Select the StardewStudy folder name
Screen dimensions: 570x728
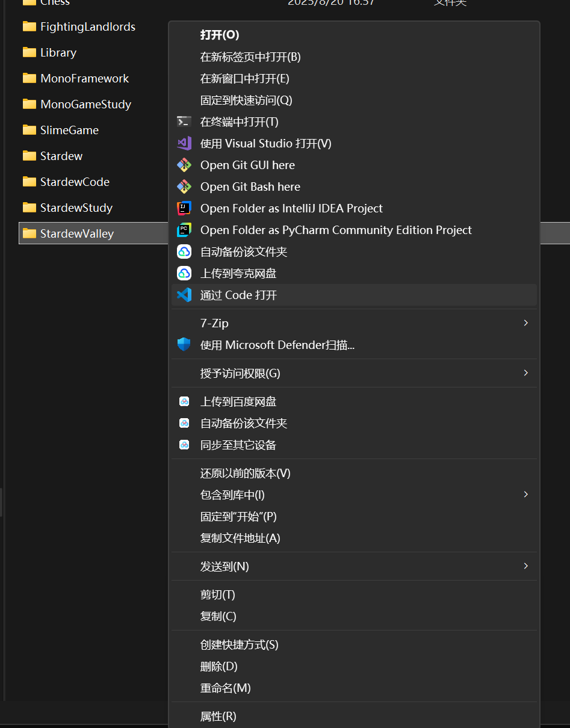tap(76, 208)
